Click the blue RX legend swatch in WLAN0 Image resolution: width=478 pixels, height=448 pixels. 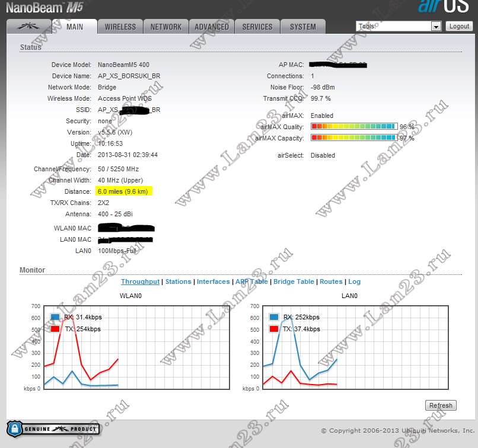tap(55, 317)
